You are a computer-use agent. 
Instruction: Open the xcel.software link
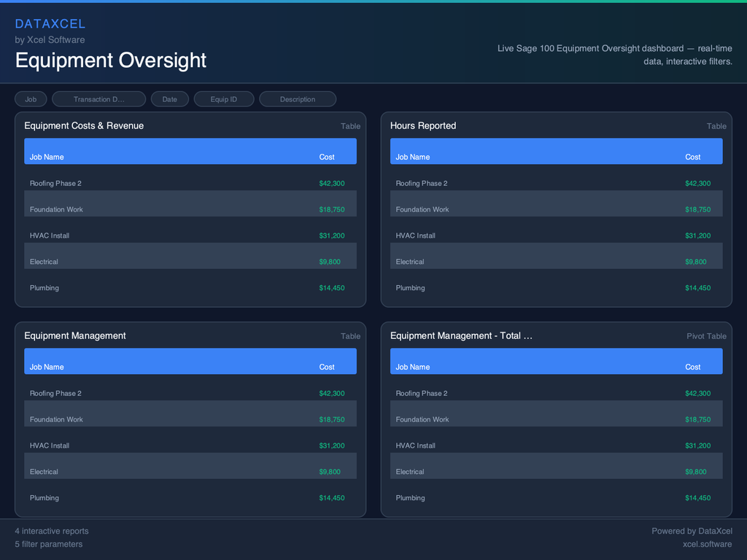click(x=707, y=544)
